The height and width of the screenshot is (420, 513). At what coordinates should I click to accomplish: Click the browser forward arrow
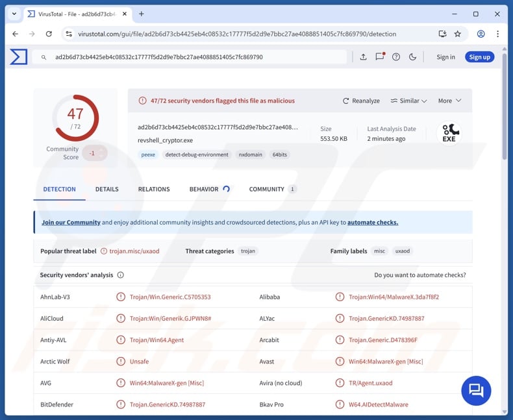pyautogui.click(x=32, y=34)
